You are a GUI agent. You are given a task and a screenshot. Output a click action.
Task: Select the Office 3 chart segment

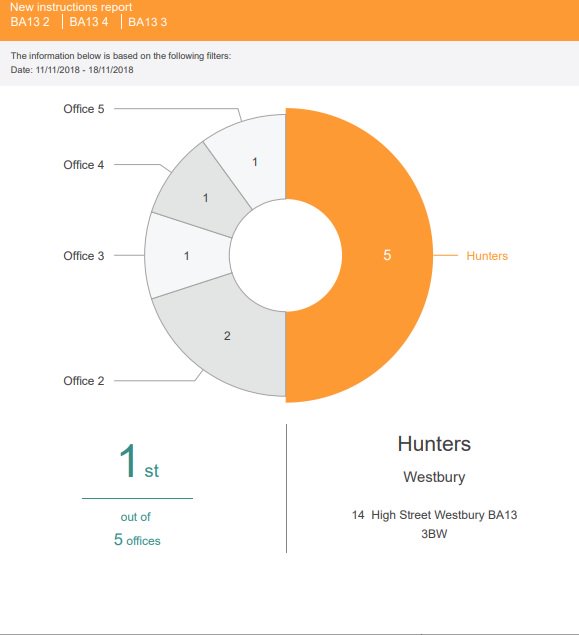point(187,256)
